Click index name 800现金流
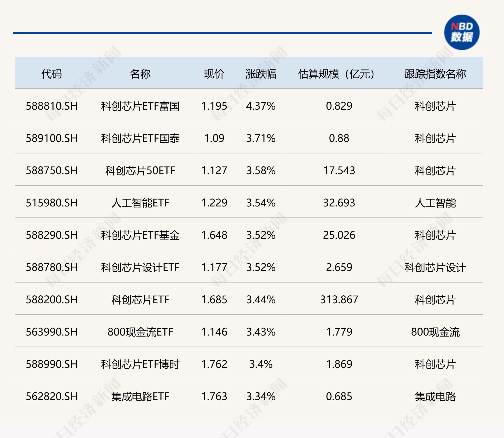The image size is (504, 438). click(x=435, y=332)
